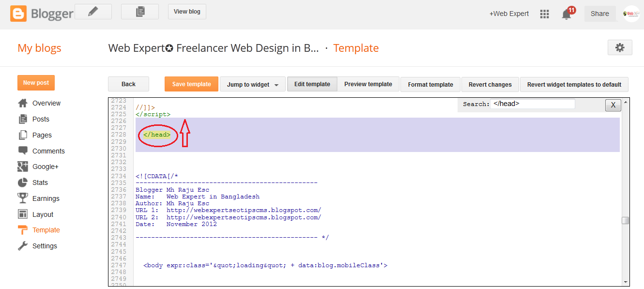Click the Author: Mh Raju Esc line

point(172,203)
